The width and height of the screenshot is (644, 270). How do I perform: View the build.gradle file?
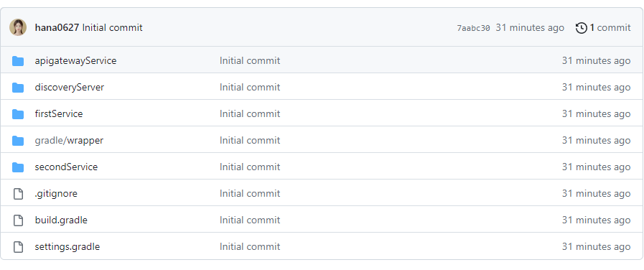(61, 220)
